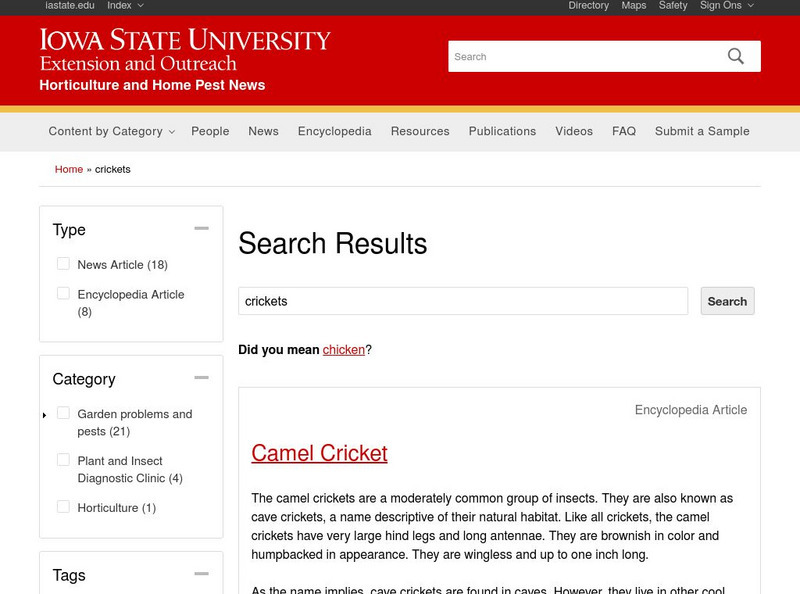The width and height of the screenshot is (800, 594).
Task: Check the News Article filter
Action: pyautogui.click(x=63, y=264)
